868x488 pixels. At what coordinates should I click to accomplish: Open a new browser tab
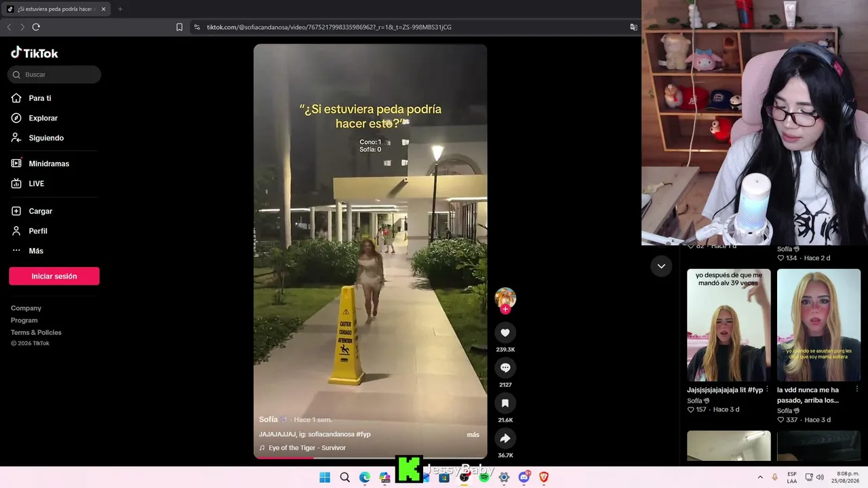pos(120,9)
